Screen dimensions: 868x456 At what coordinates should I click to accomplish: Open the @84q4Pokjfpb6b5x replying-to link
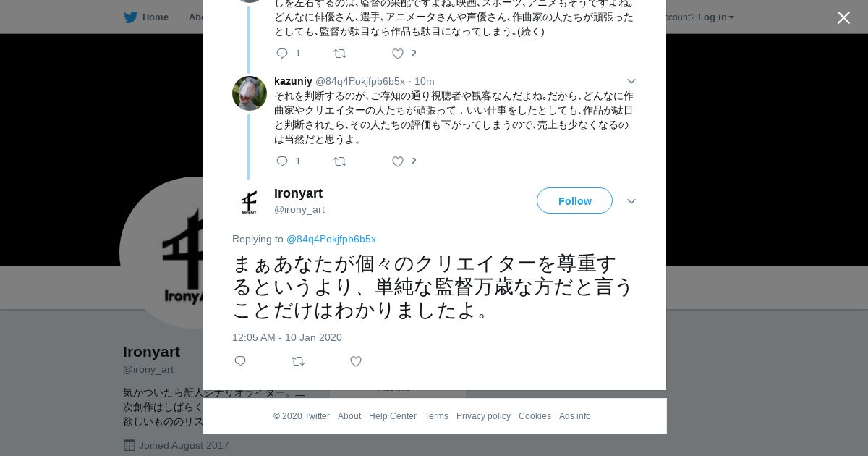click(x=331, y=239)
